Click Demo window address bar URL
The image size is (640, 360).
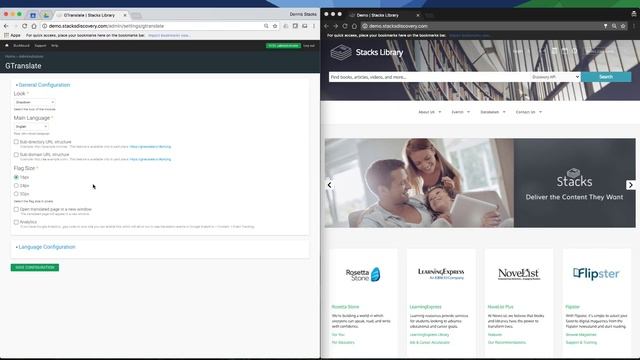pos(398,26)
